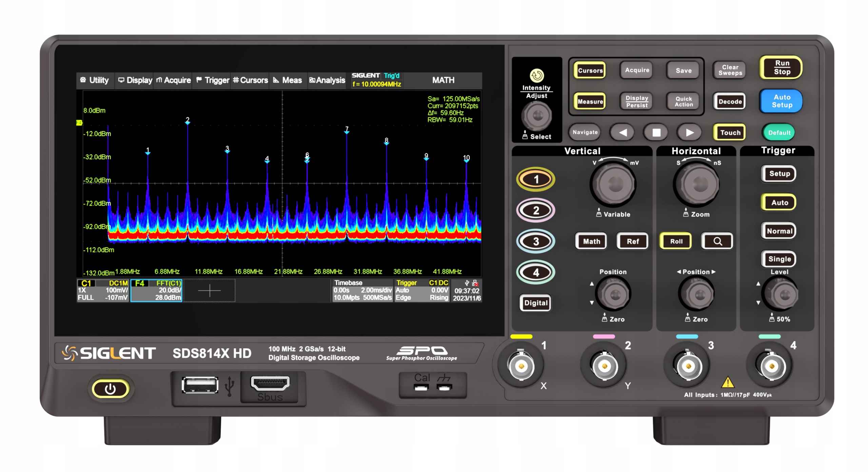Tap the FFT peak marker 2
Image resolution: width=868 pixels, height=472 pixels.
pos(188,122)
